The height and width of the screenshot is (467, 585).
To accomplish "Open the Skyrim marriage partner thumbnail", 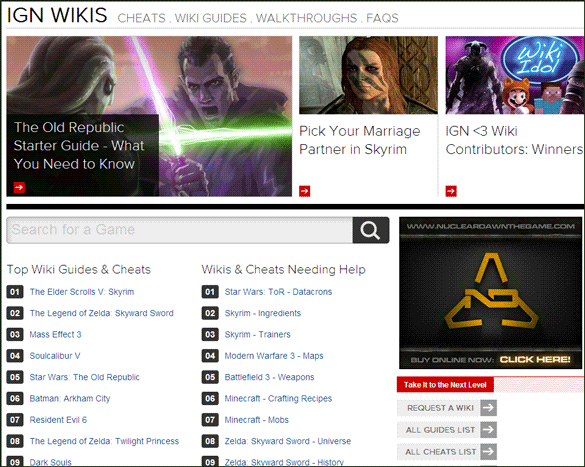I will click(368, 75).
